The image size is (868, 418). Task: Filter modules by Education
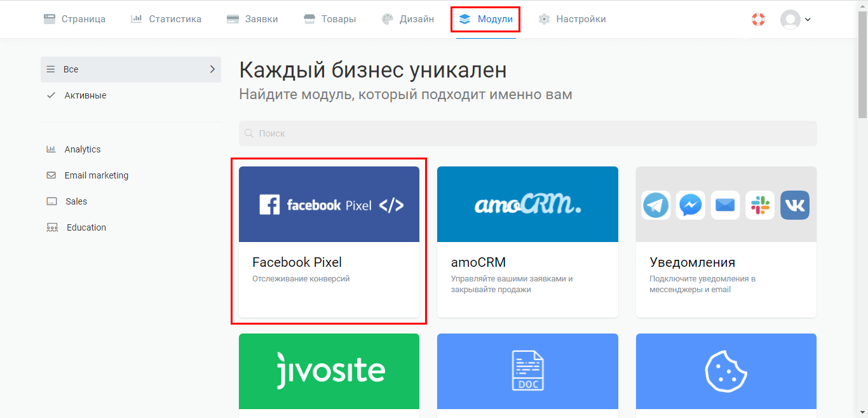tap(86, 227)
